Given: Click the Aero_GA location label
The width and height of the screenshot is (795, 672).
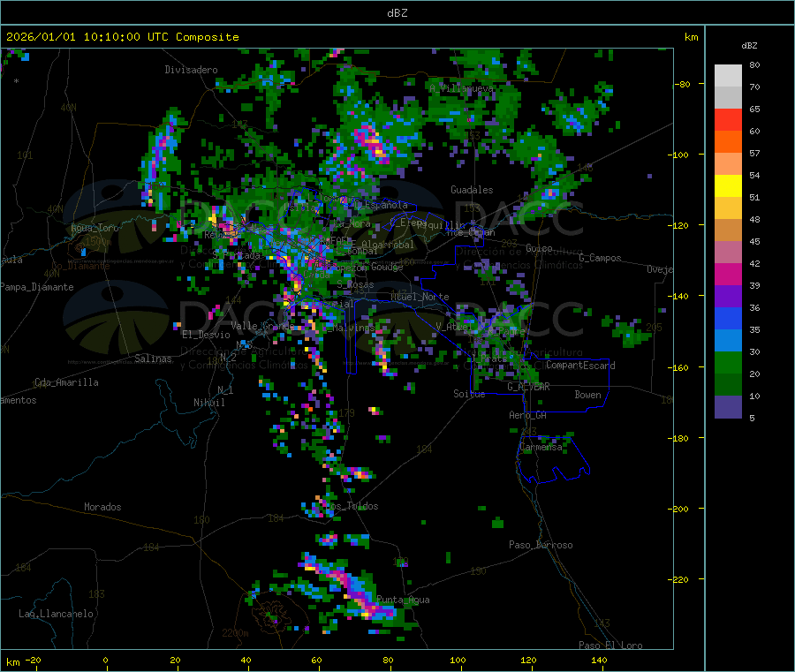Looking at the screenshot, I should [x=527, y=415].
